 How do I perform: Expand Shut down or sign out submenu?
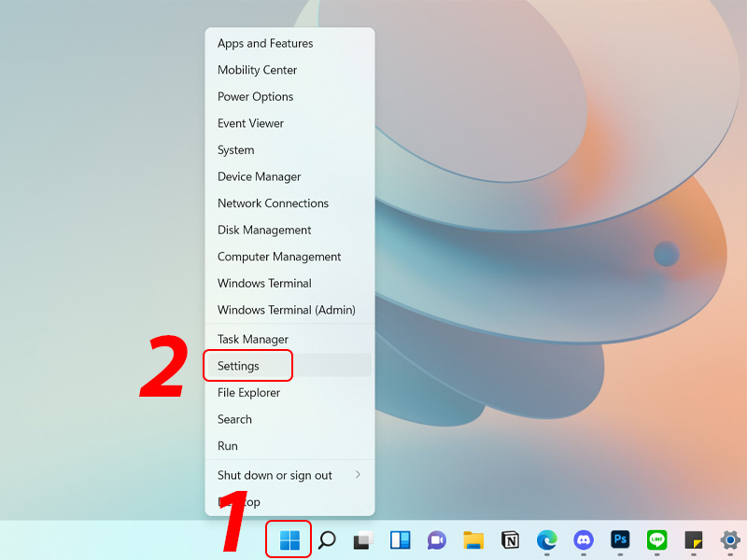point(289,475)
